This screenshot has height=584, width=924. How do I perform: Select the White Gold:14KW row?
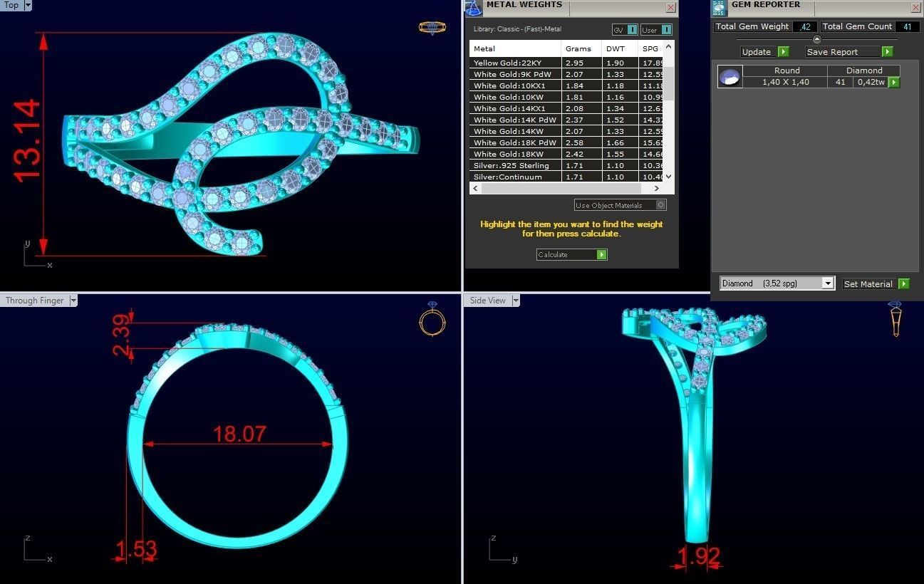tap(566, 131)
